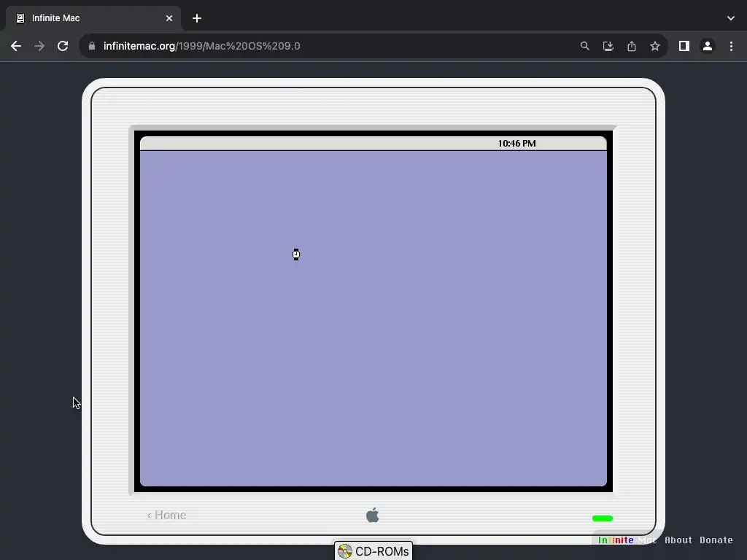Open the user profile menu
Image resolution: width=747 pixels, height=560 pixels.
pyautogui.click(x=708, y=46)
